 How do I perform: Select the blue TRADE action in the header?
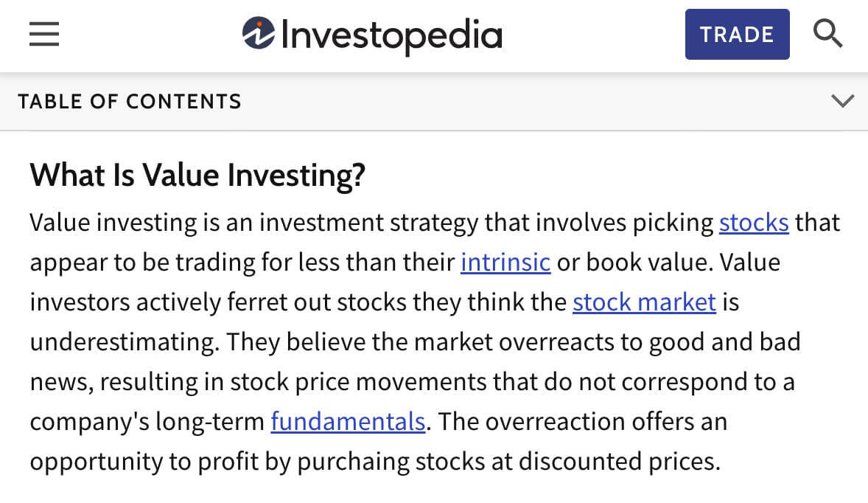(737, 34)
